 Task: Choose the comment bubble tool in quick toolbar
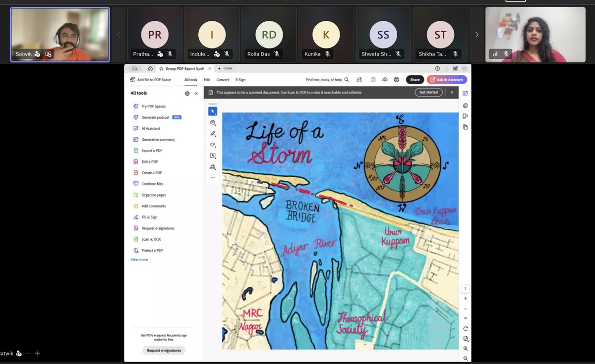[x=213, y=123]
